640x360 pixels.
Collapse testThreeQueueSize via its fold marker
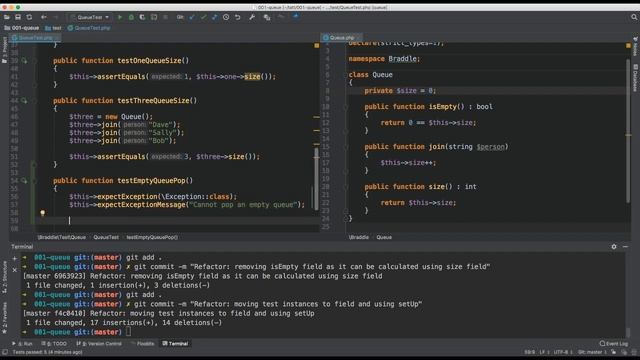(35, 101)
